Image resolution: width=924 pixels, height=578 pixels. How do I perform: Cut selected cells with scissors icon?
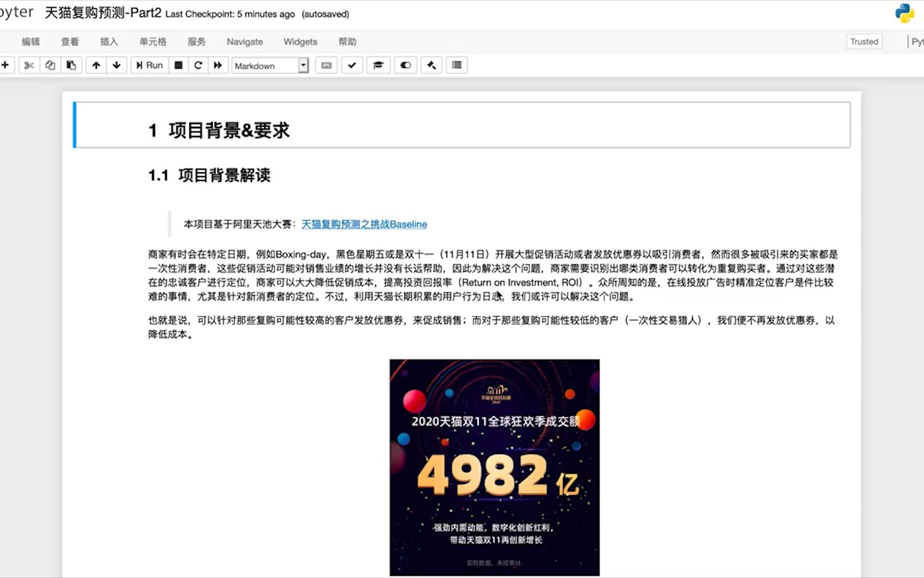(x=29, y=65)
